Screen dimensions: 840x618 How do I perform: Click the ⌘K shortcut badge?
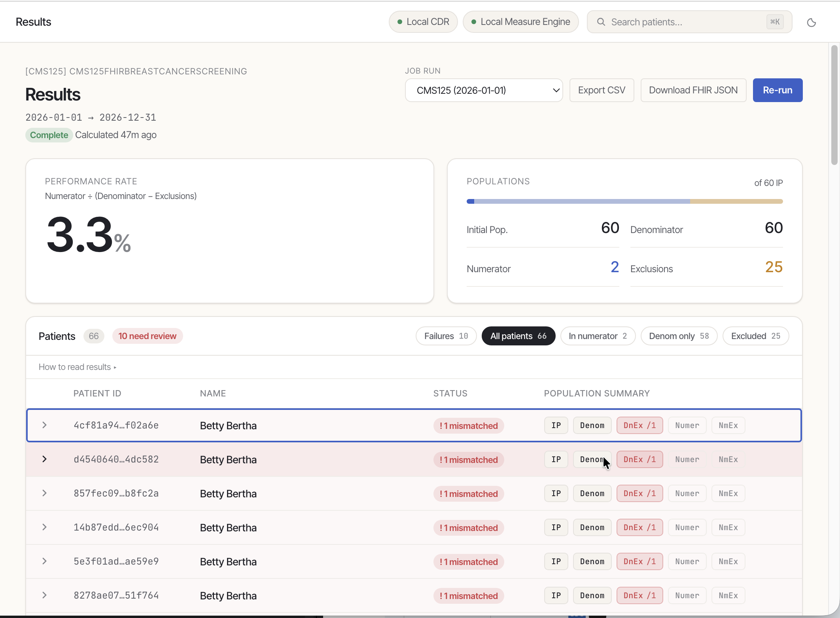775,22
